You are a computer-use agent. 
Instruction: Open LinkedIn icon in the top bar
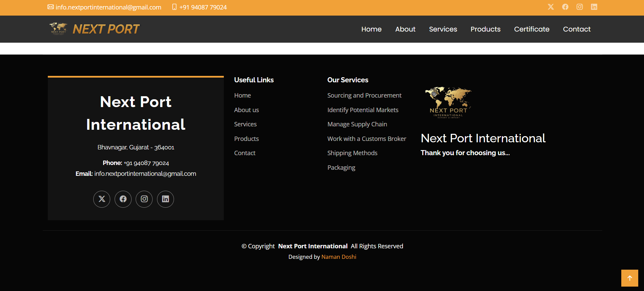click(x=594, y=7)
